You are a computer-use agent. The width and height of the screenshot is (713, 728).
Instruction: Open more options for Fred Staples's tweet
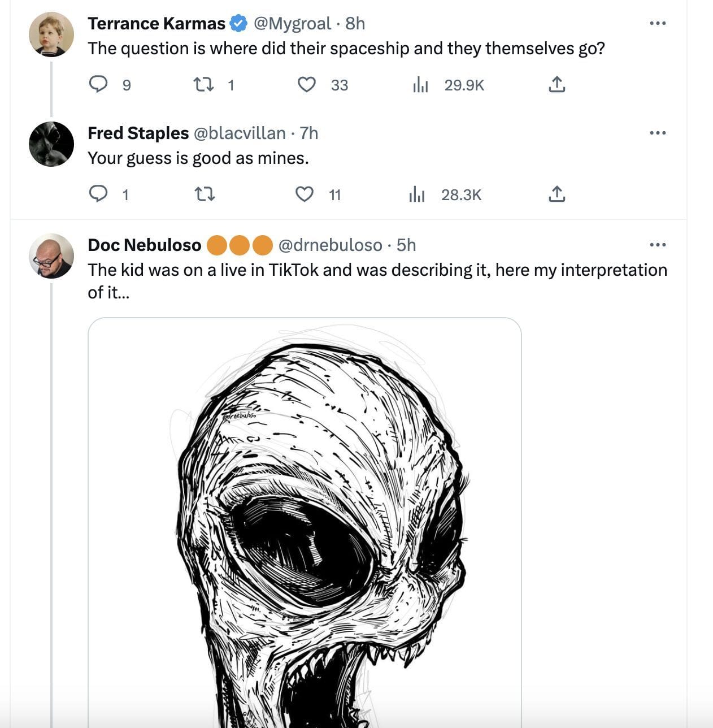[658, 133]
